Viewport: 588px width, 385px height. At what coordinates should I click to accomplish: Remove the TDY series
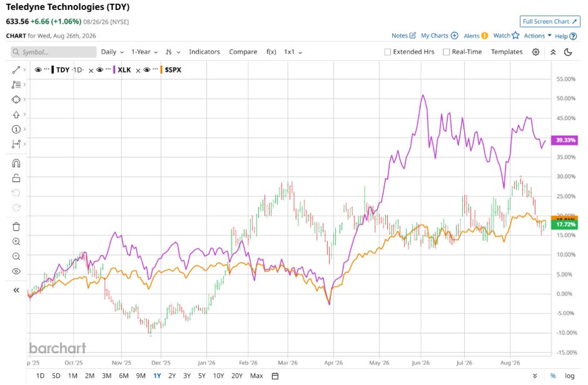[x=91, y=71]
